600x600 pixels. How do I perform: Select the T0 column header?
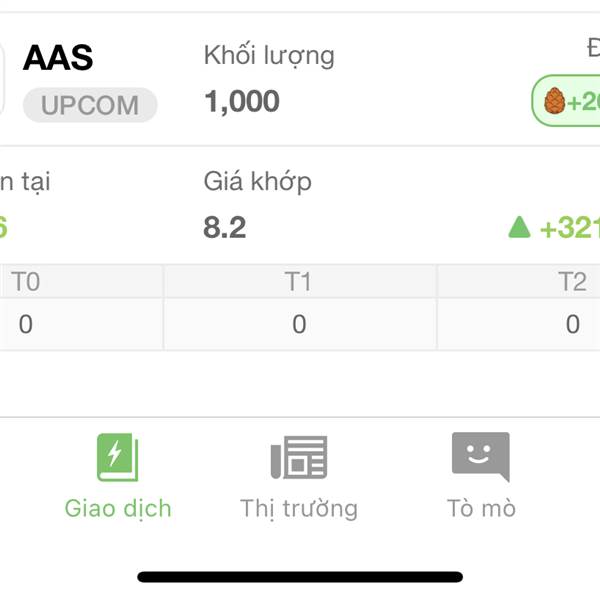pos(26,282)
